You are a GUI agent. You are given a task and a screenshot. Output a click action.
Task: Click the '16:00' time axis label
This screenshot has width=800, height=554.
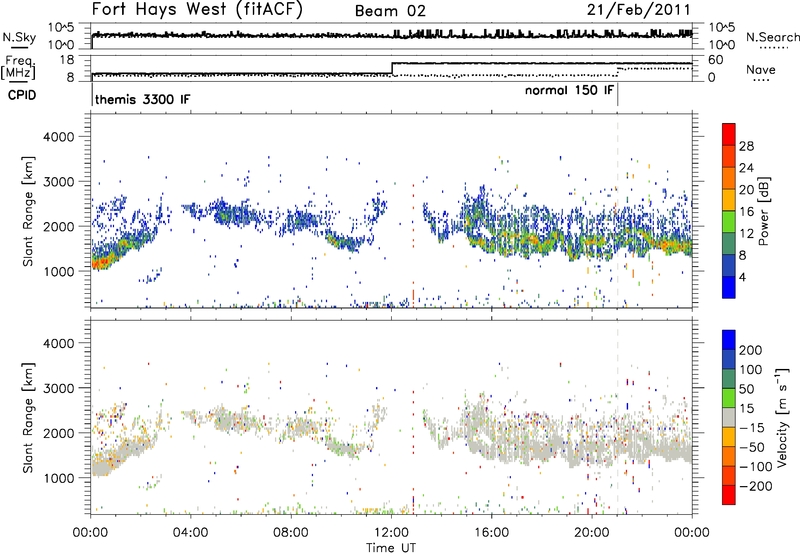coord(491,533)
